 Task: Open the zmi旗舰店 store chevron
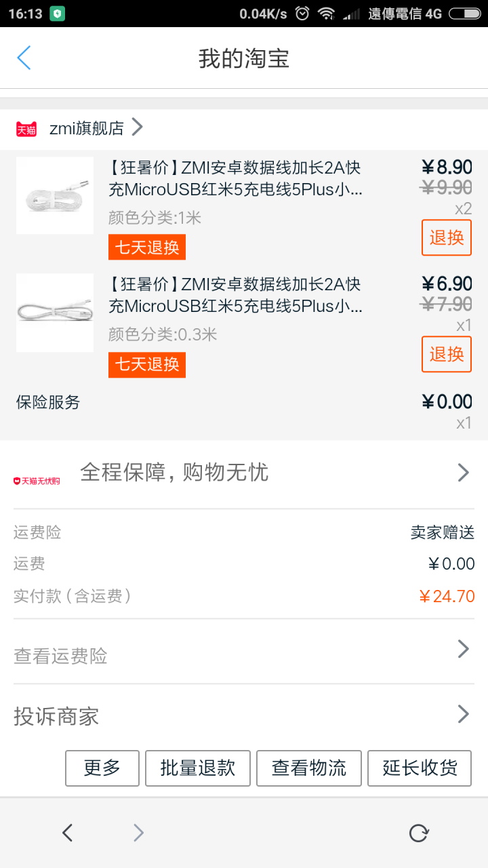tap(136, 127)
